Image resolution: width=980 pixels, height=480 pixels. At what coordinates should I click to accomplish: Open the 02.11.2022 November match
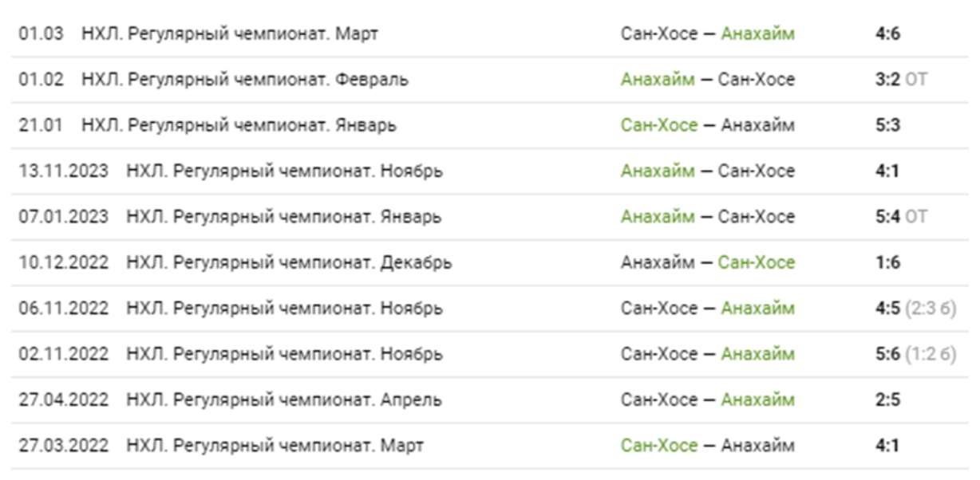pos(284,354)
